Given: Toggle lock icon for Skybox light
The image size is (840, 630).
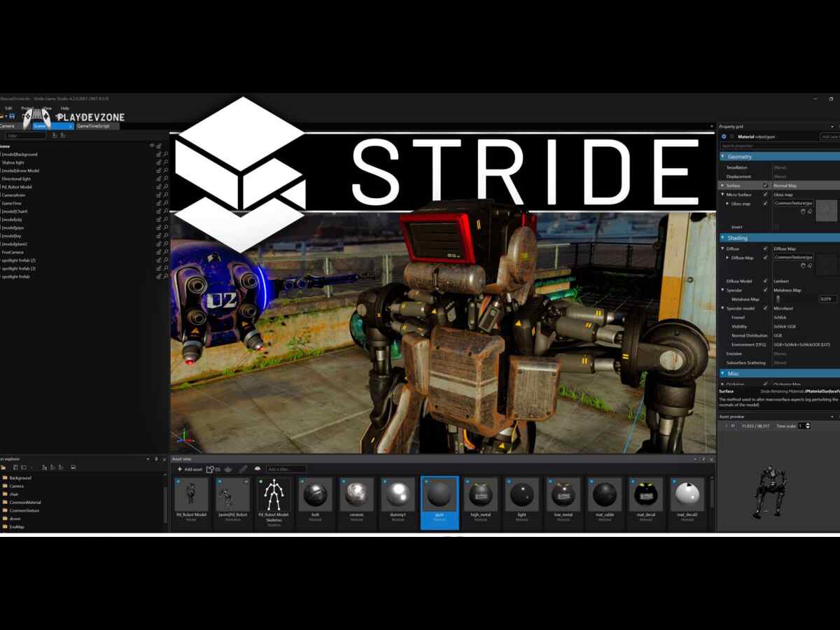Looking at the screenshot, I should click(x=159, y=162).
